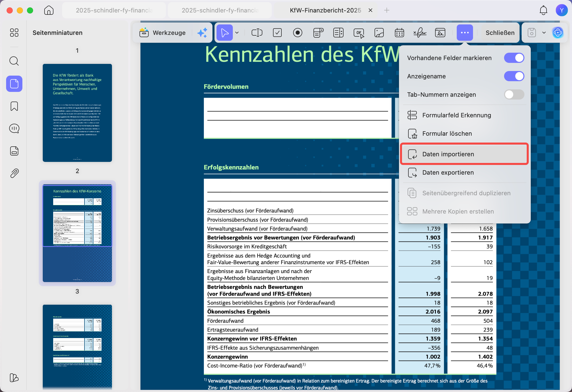Click the Förderaufwand value 468
The width and height of the screenshot is (572, 392).
coord(436,321)
